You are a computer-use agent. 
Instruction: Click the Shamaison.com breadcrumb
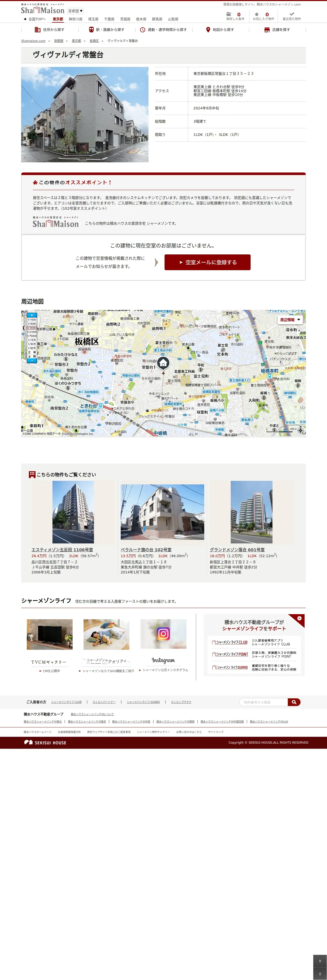click(33, 41)
